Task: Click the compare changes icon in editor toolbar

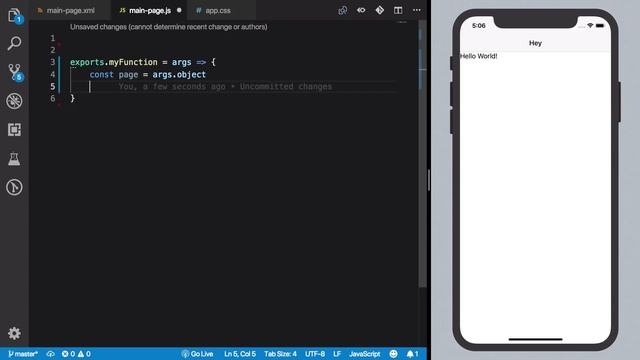Action: tap(343, 10)
